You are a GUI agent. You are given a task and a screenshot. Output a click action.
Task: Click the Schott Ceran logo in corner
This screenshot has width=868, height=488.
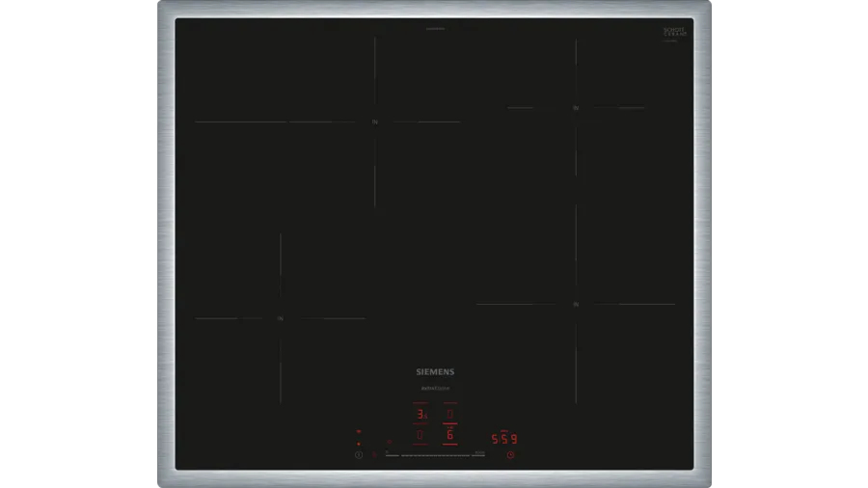(x=674, y=34)
